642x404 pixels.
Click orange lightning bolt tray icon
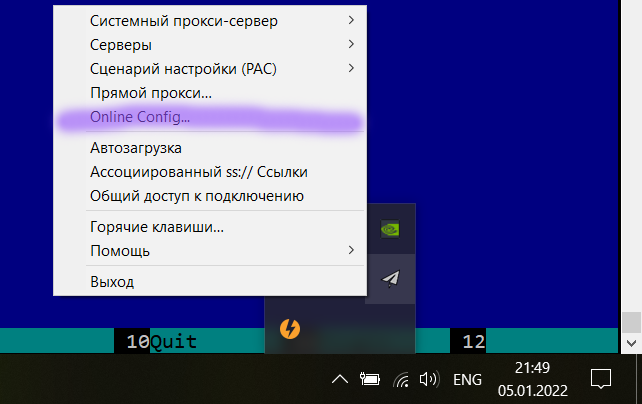(290, 329)
